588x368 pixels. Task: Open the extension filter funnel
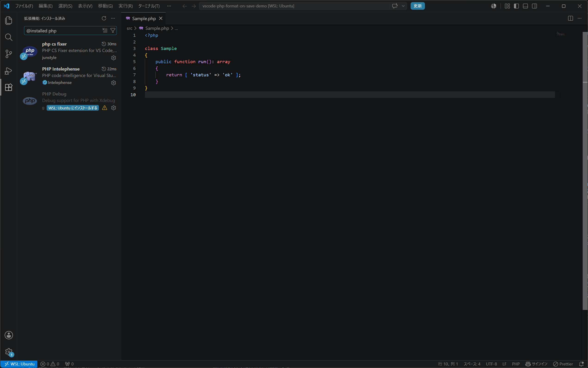coord(113,31)
